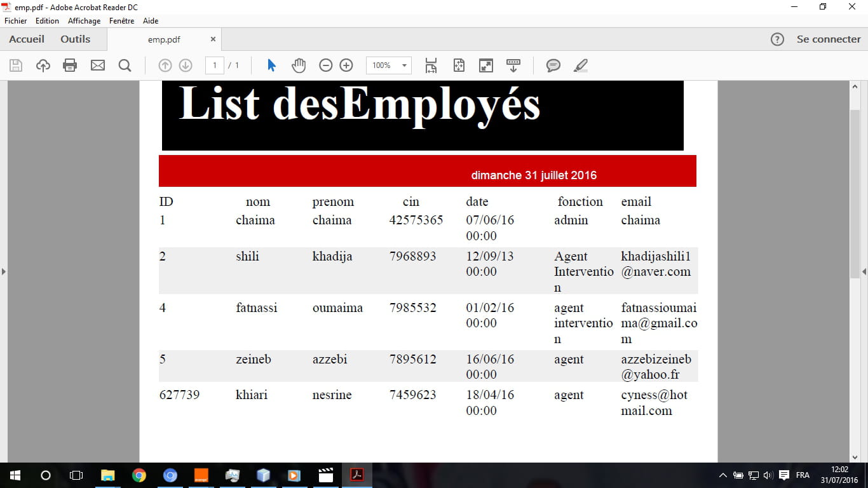
Task: Open the Fenêtre menu
Action: [x=122, y=21]
